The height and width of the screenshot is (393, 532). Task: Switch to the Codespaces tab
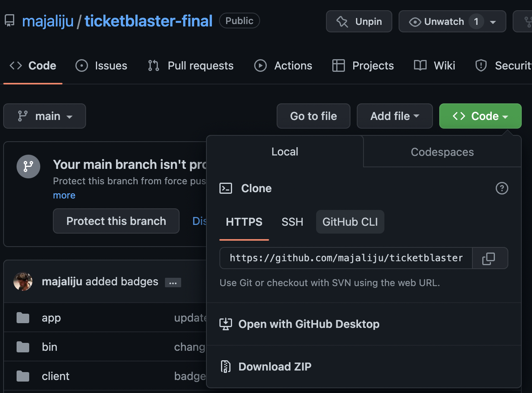pyautogui.click(x=442, y=152)
